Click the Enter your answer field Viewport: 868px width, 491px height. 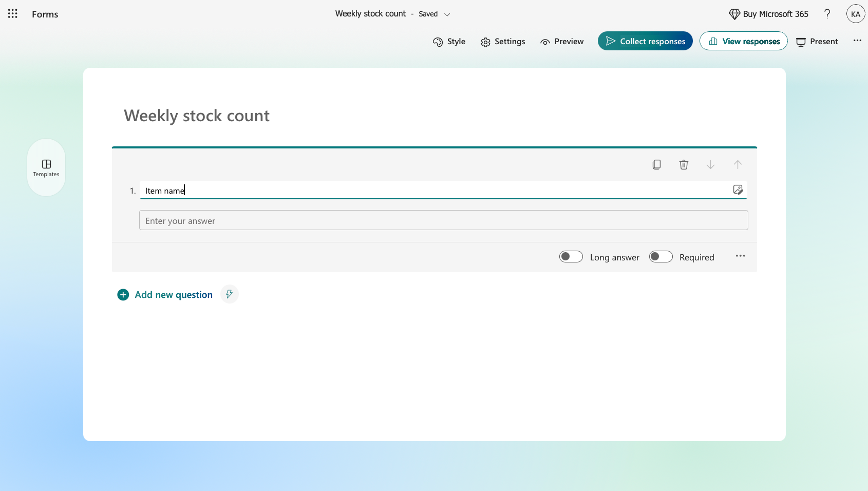pyautogui.click(x=444, y=220)
